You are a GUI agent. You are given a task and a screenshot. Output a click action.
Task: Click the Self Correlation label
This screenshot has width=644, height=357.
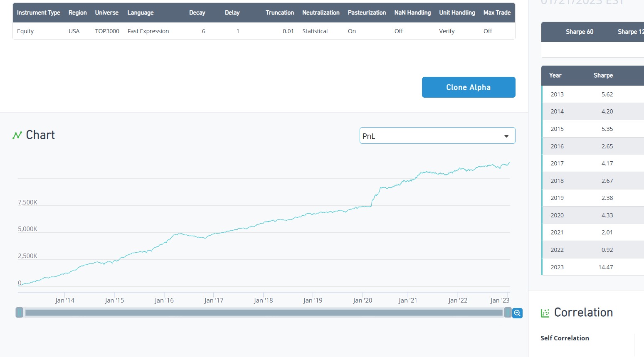coord(565,338)
